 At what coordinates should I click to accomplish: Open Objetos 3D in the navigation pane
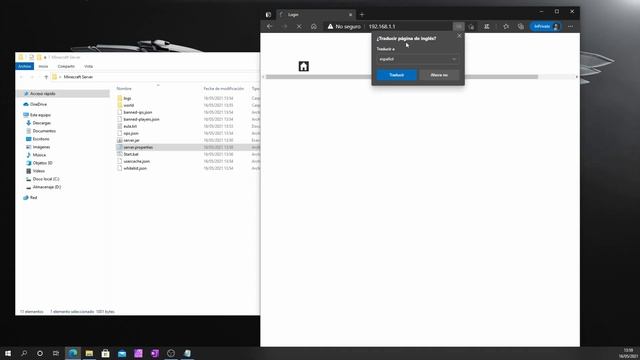(x=42, y=163)
